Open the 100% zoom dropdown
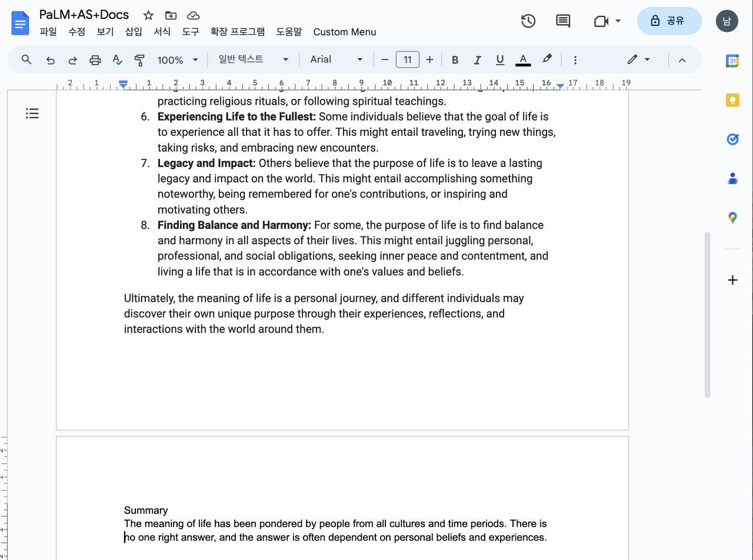 pos(178,60)
